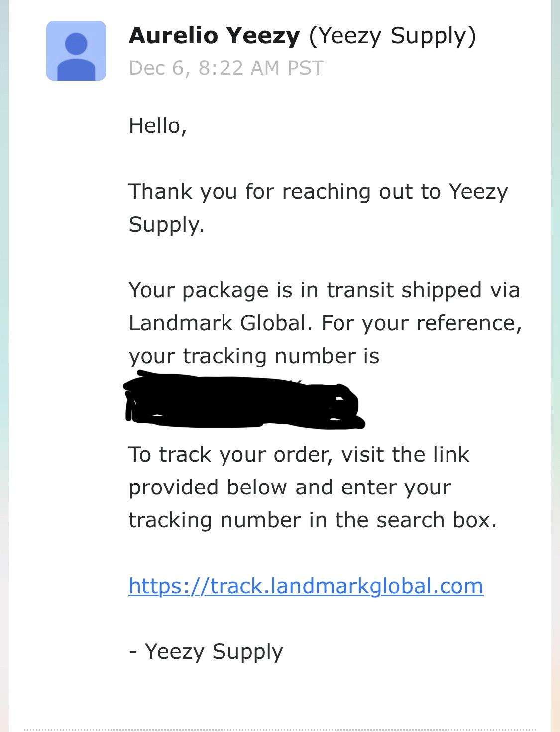Open the track.landmarkglobal.com link
This screenshot has height=732, width=560.
click(x=306, y=587)
